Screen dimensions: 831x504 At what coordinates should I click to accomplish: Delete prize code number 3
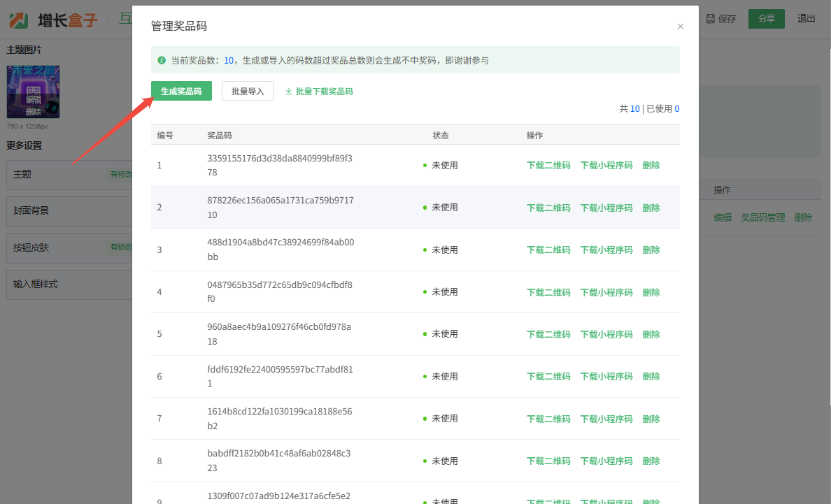pos(651,250)
